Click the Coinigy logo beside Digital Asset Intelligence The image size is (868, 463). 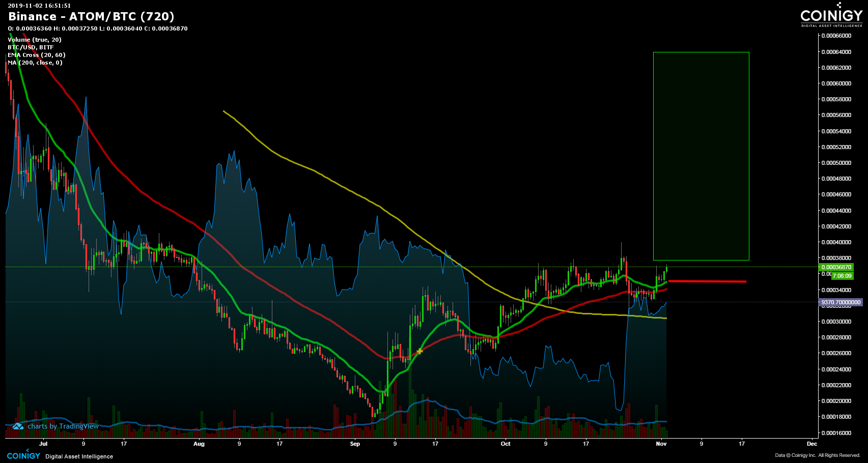(x=23, y=455)
